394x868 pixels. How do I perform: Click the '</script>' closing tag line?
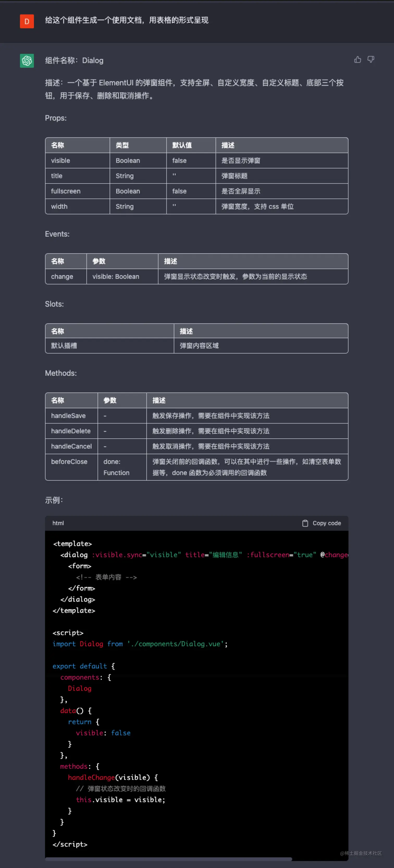pos(70,844)
